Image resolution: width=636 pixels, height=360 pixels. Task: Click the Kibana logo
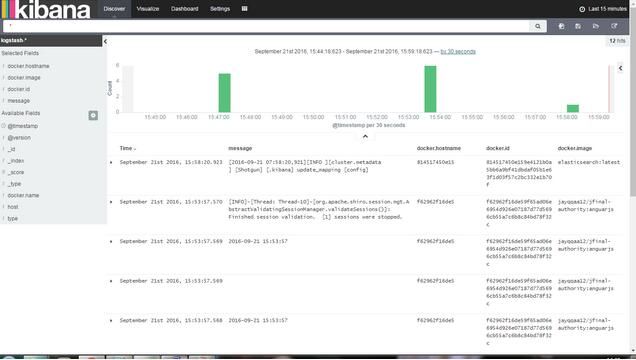pyautogui.click(x=45, y=9)
